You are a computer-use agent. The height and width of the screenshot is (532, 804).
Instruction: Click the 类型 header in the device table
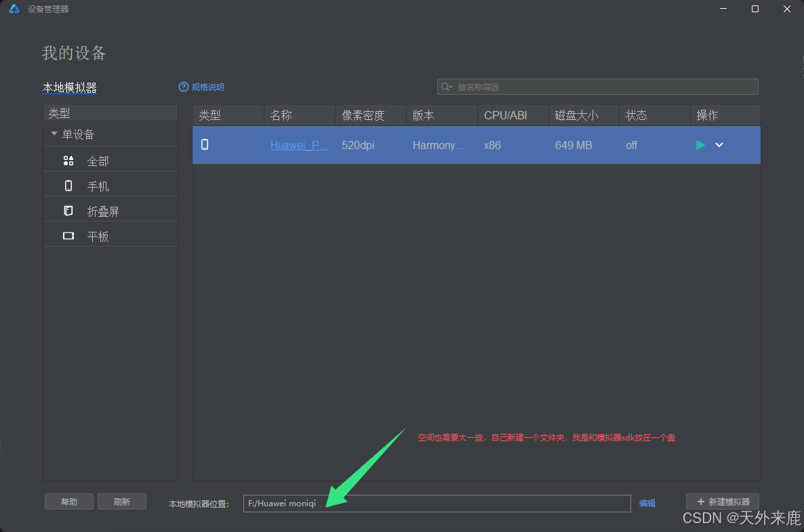228,115
